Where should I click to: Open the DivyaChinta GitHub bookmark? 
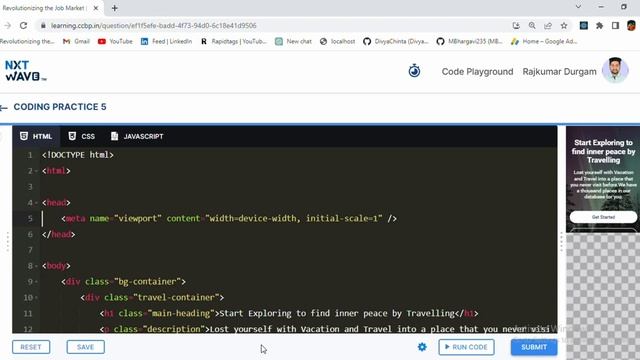[x=396, y=41]
